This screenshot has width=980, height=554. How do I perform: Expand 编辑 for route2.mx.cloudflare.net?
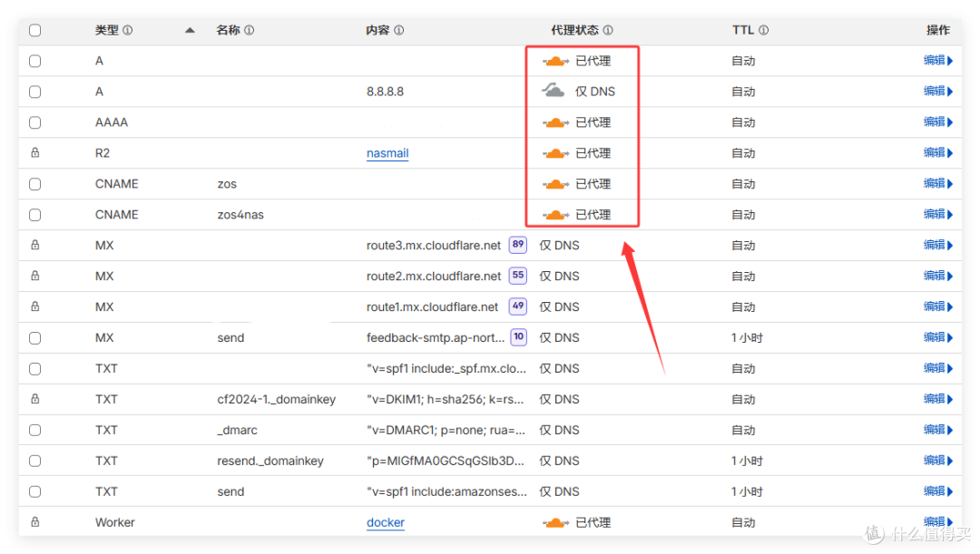(938, 276)
